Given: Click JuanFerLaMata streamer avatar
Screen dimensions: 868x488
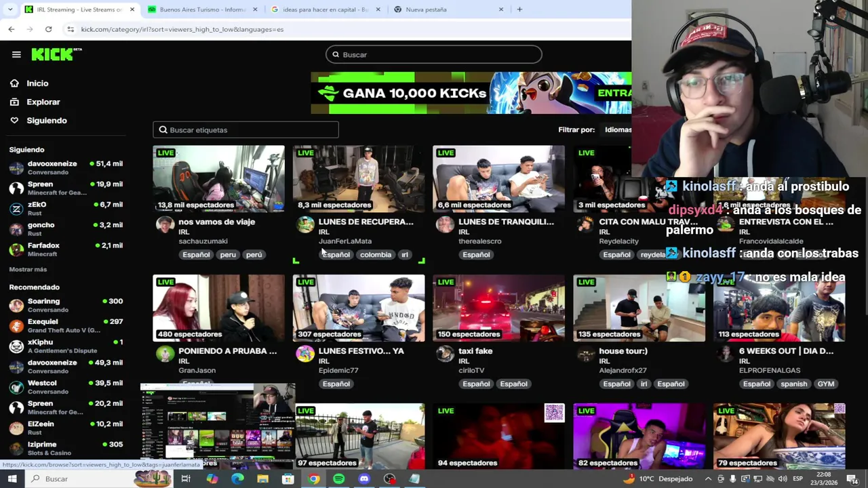Looking at the screenshot, I should (305, 225).
